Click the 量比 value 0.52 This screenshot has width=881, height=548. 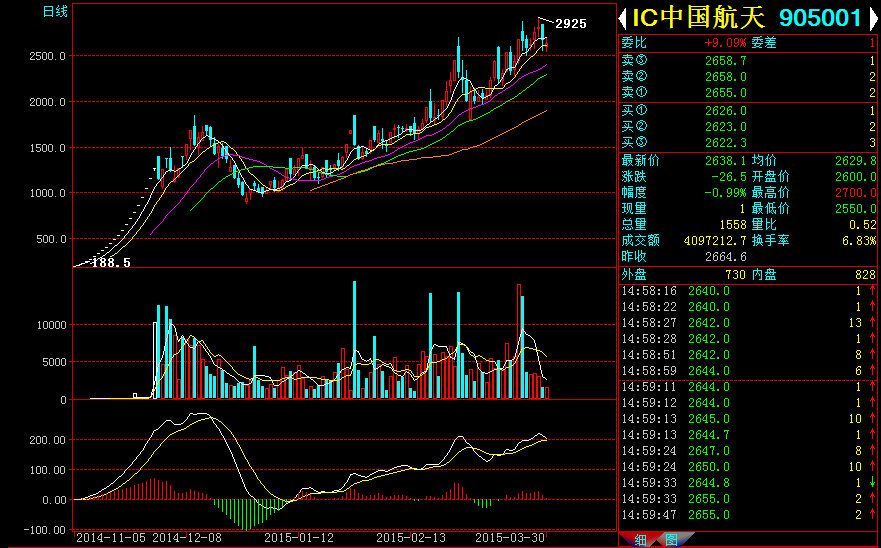pos(862,225)
